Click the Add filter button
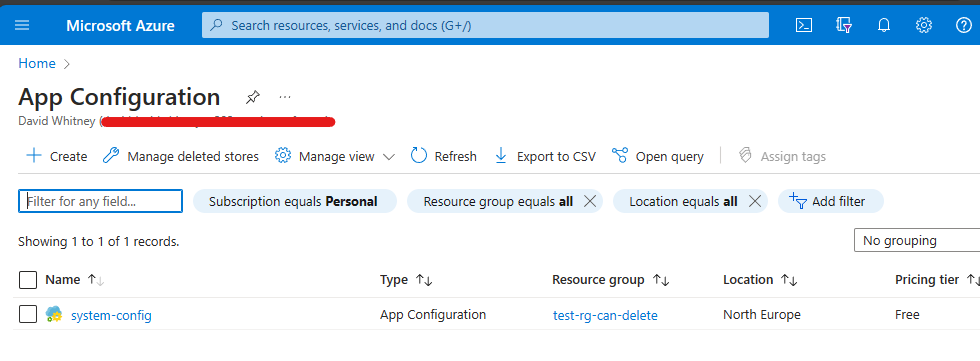Screen dimensions: 980x361 [x=831, y=201]
